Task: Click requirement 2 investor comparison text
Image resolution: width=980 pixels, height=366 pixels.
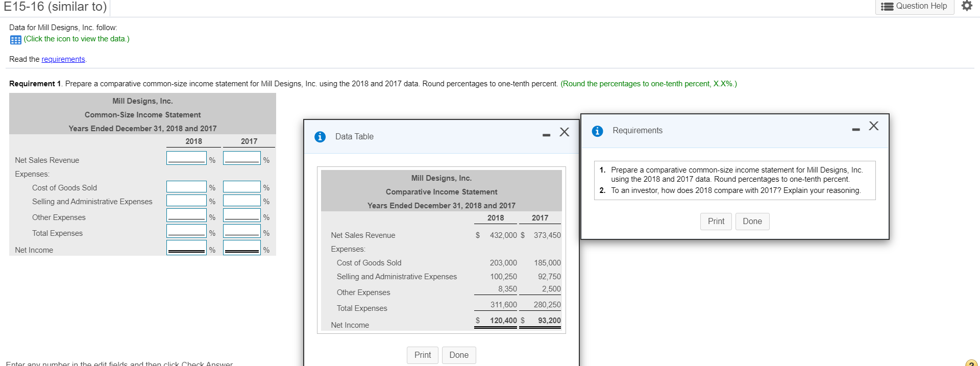Action: pos(736,190)
